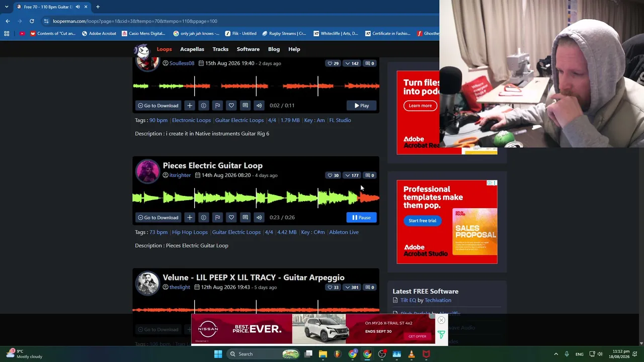The height and width of the screenshot is (362, 644).
Task: Flag the Pieces Electric Guitar Loop
Action: pyautogui.click(x=217, y=217)
